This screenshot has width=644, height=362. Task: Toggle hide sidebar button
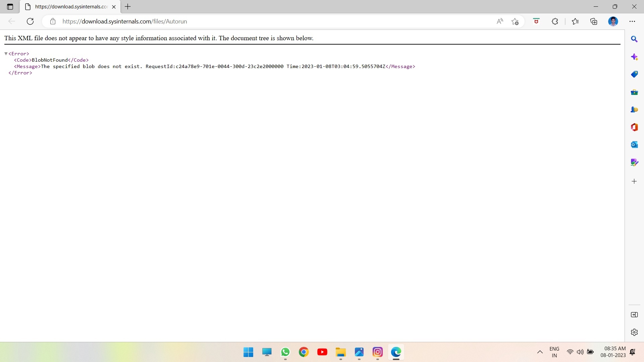coord(634,315)
